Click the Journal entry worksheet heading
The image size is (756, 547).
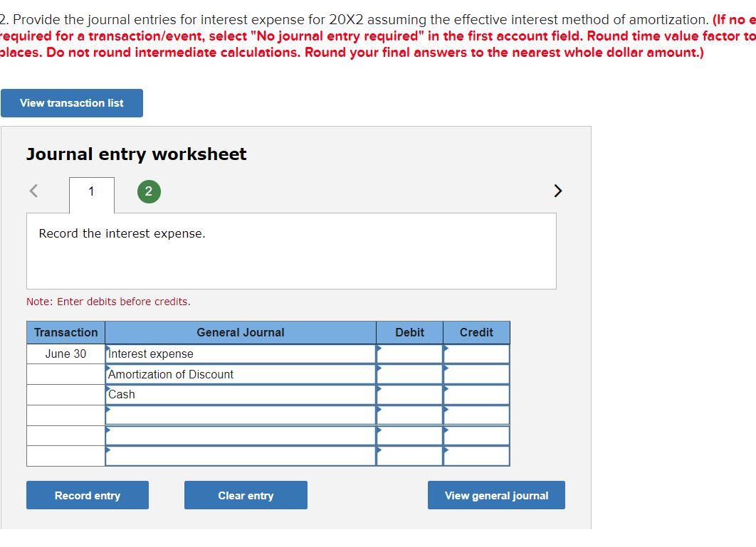pyautogui.click(x=135, y=154)
